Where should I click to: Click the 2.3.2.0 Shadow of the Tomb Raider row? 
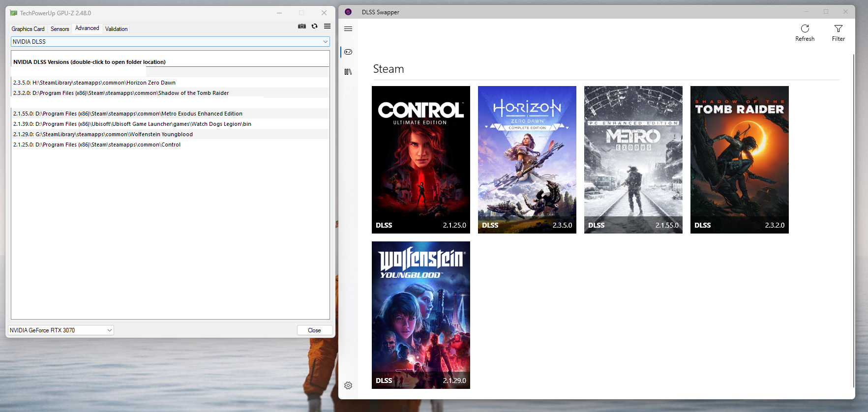pyautogui.click(x=170, y=93)
